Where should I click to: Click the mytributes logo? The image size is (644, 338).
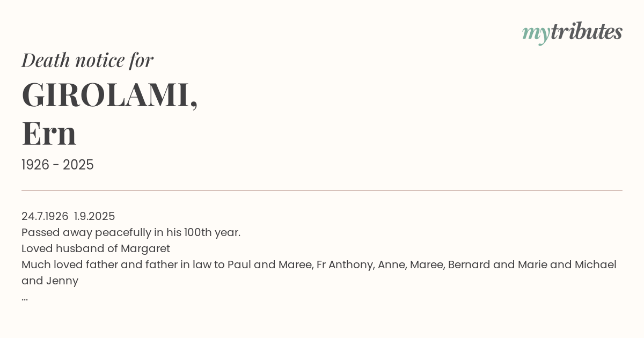pyautogui.click(x=572, y=32)
